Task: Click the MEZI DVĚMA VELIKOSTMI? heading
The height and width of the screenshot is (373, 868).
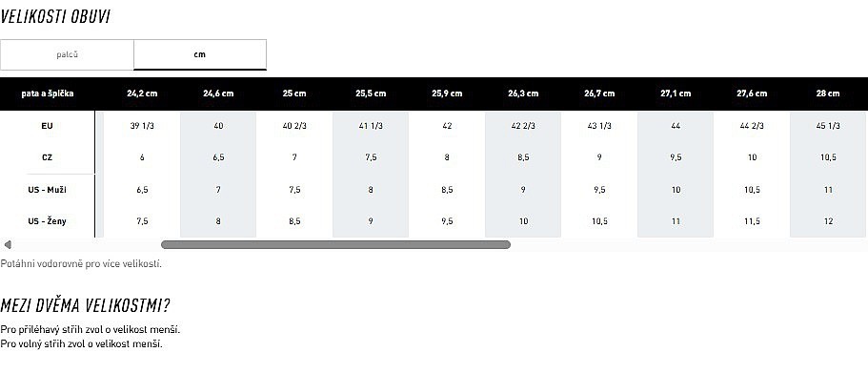Action: pos(85,305)
